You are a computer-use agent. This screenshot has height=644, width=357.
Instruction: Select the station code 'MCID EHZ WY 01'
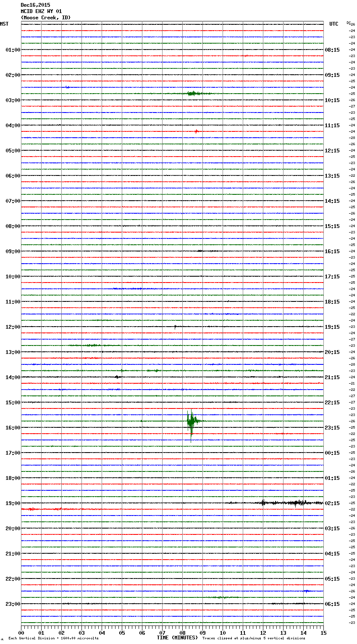pos(41,11)
